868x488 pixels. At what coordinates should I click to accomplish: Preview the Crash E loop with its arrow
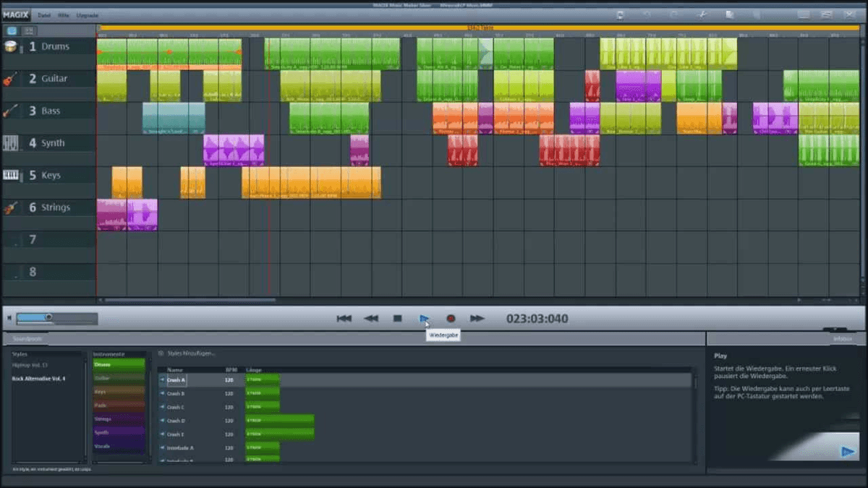[x=162, y=435]
